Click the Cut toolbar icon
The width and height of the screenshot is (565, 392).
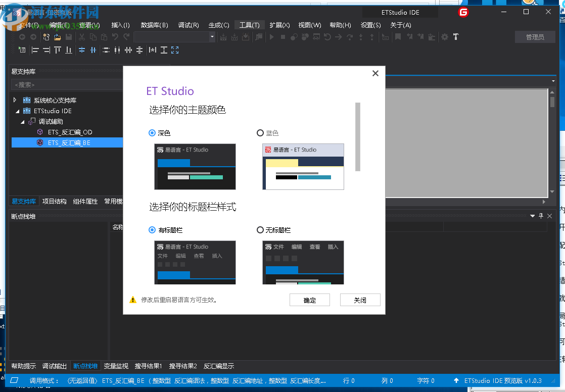(x=82, y=37)
